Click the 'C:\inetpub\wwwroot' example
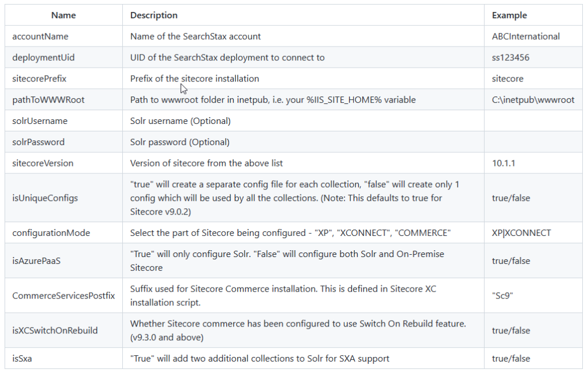 point(533,100)
